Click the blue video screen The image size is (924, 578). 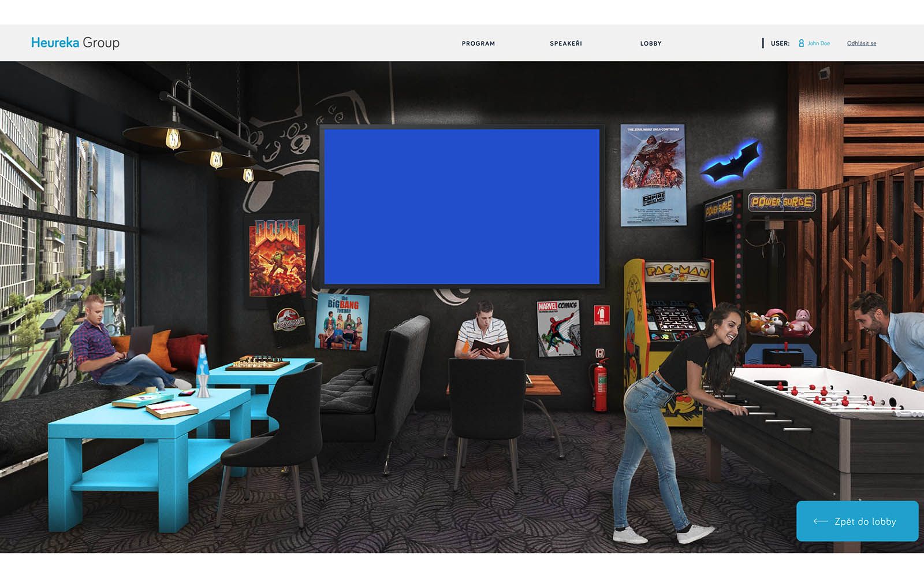pos(461,206)
